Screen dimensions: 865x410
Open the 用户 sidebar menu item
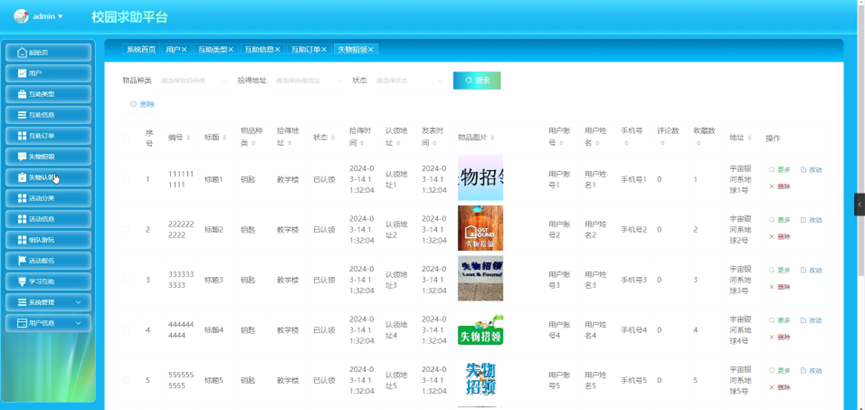pos(48,73)
